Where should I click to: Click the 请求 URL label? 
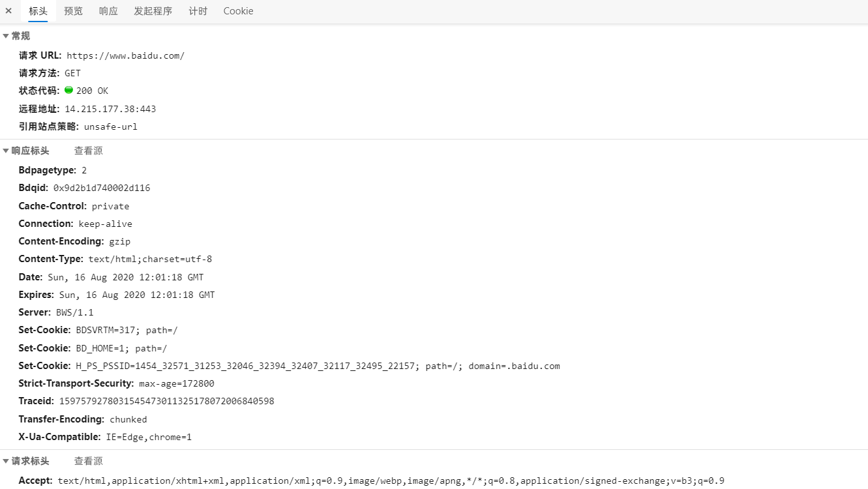(x=40, y=55)
